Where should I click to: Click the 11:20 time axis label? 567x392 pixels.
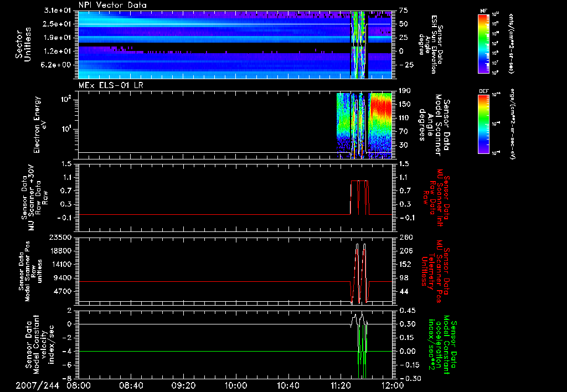[x=341, y=386]
